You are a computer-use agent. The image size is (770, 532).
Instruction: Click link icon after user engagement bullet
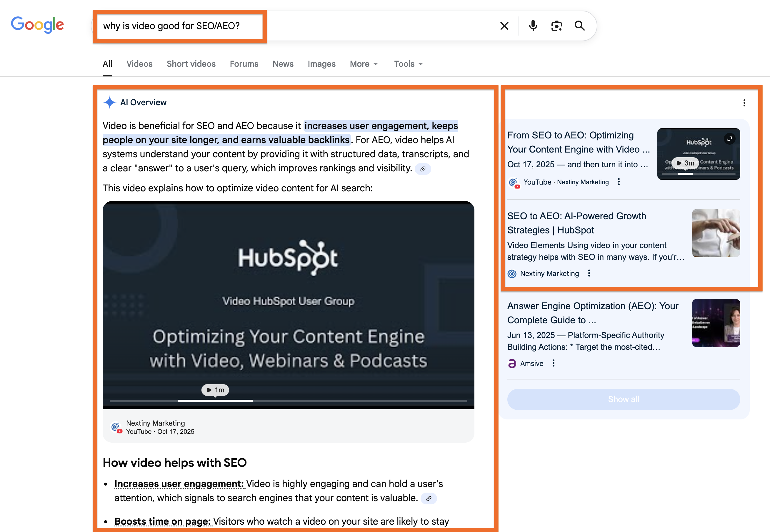coord(429,499)
